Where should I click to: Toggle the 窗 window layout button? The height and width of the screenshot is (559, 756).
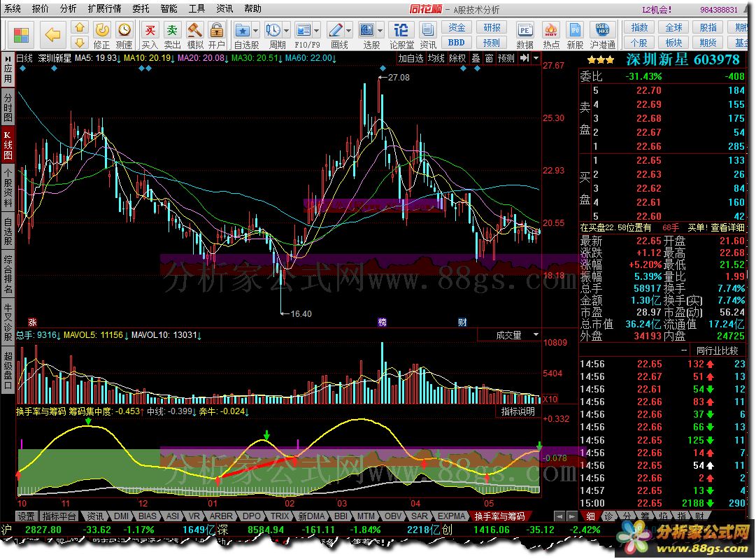[489, 58]
